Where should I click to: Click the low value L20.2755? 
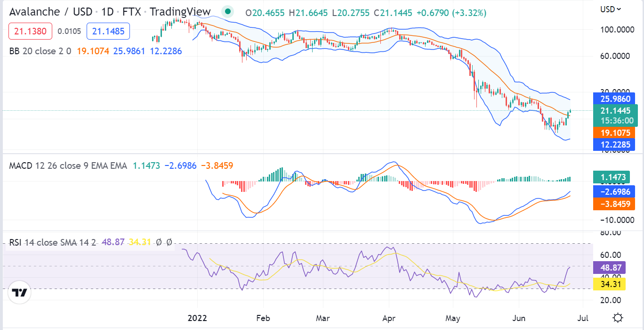pyautogui.click(x=351, y=13)
